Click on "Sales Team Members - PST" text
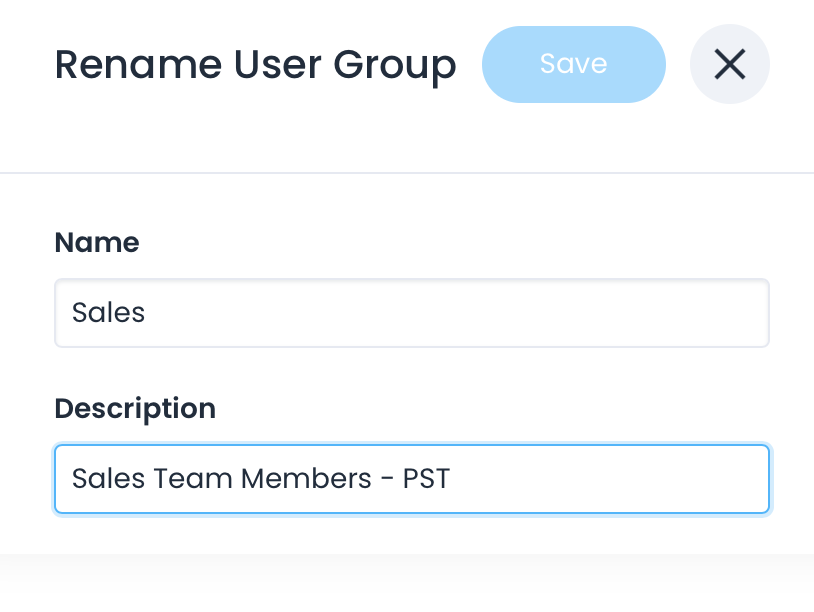 pos(261,479)
